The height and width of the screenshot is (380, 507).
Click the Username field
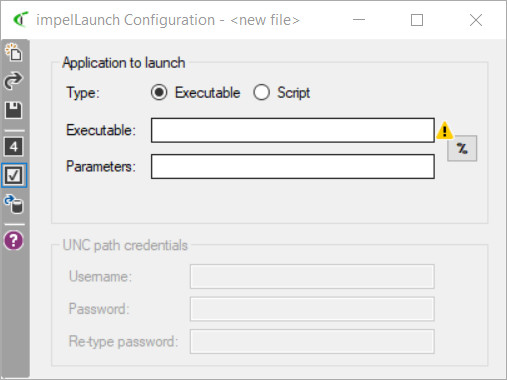click(x=312, y=276)
